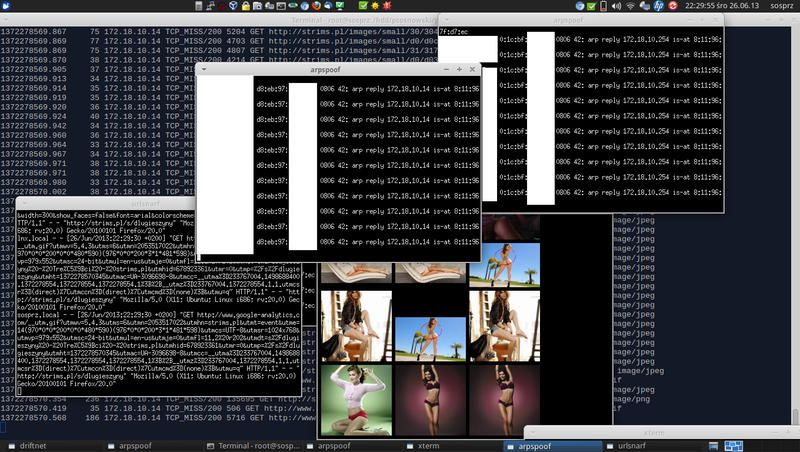Select the highlighted arpspoof taskbar entry

[x=553, y=446]
